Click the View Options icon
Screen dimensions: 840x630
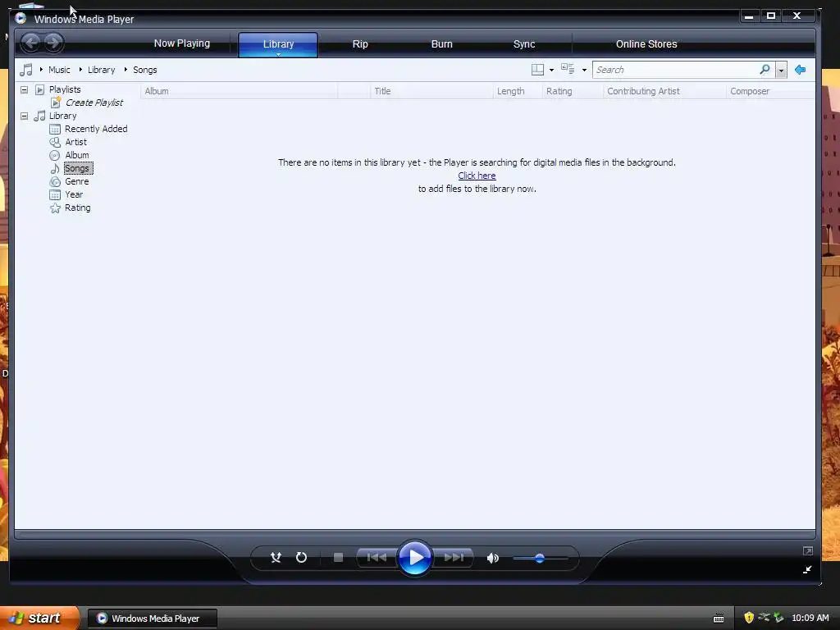click(x=568, y=69)
